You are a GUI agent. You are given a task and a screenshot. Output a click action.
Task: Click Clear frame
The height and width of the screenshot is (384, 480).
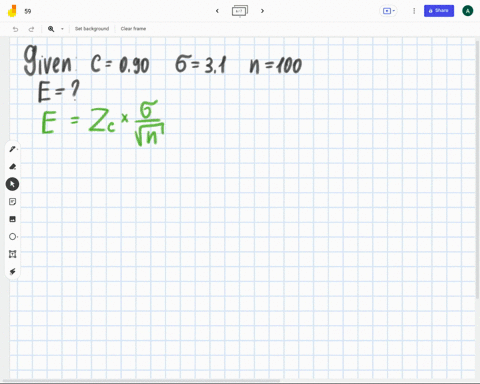(133, 29)
